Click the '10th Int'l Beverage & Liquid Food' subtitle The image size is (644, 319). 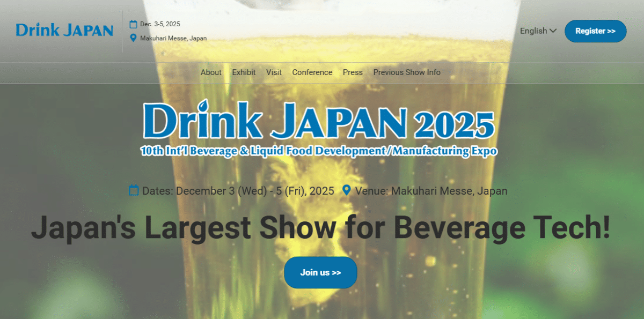(x=319, y=151)
